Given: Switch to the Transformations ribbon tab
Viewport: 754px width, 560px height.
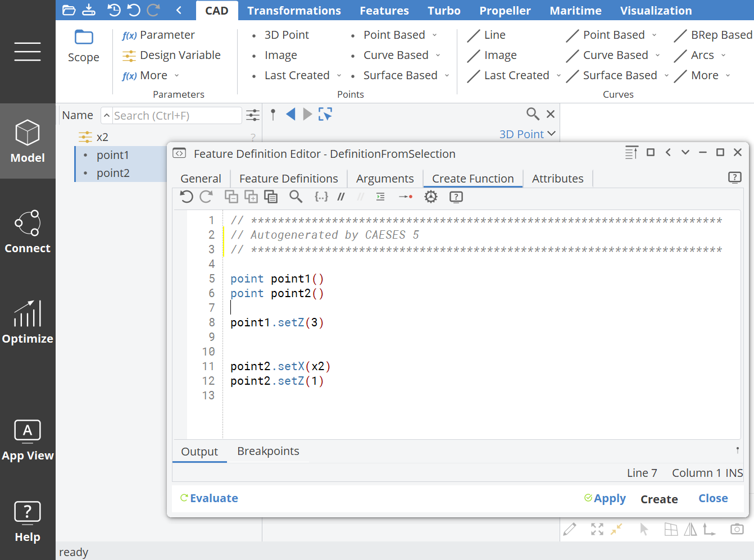Looking at the screenshot, I should coord(294,11).
